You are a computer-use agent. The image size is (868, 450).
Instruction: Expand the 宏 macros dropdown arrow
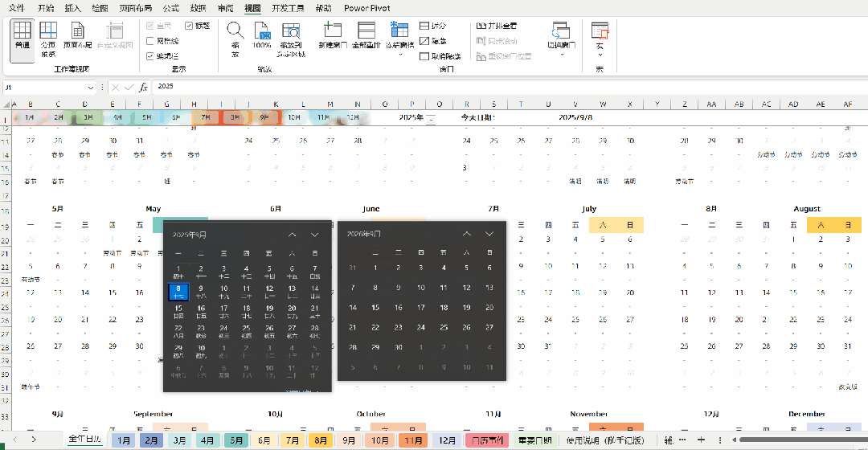pyautogui.click(x=600, y=55)
